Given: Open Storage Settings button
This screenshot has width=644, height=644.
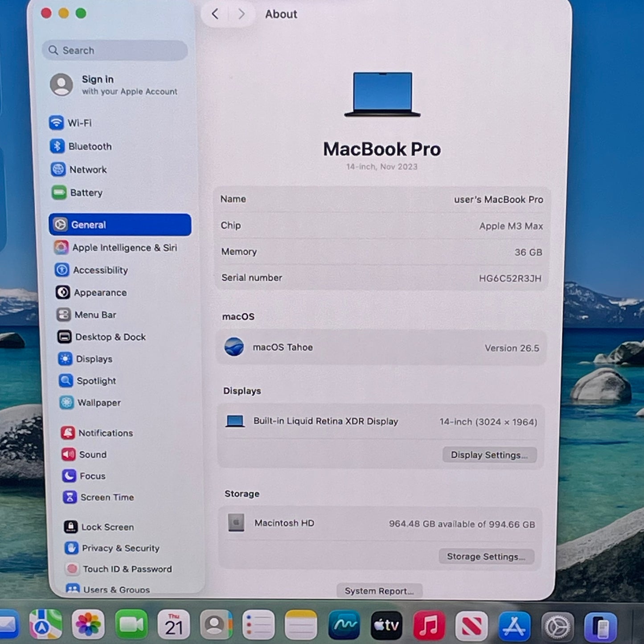Looking at the screenshot, I should pyautogui.click(x=486, y=557).
